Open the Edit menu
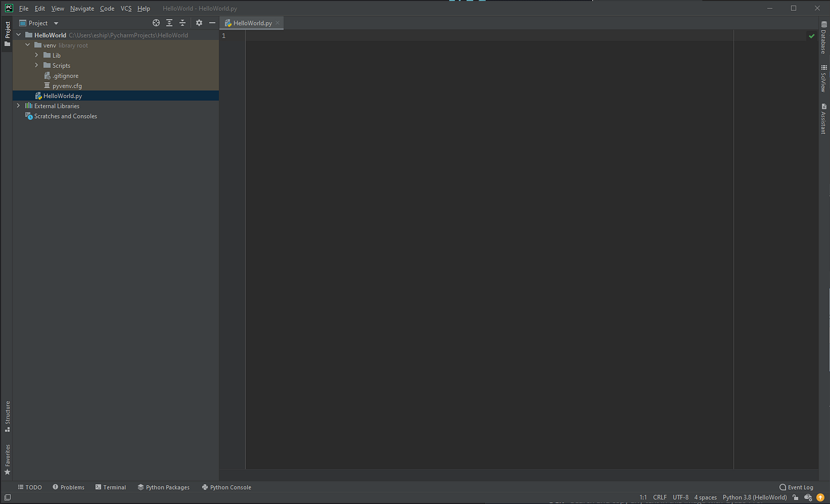 click(39, 9)
